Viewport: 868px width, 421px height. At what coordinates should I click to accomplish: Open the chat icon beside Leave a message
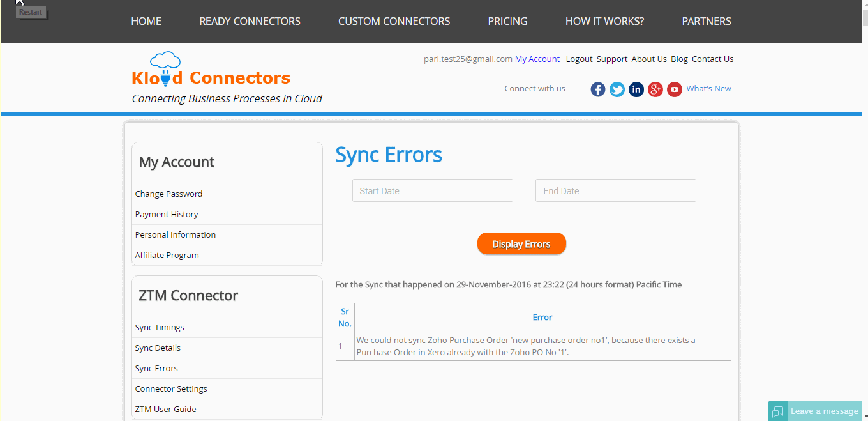pos(778,411)
